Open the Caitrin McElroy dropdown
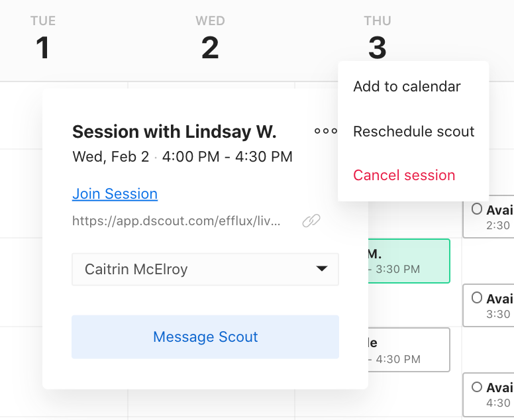Image resolution: width=514 pixels, height=420 pixels. pos(205,269)
